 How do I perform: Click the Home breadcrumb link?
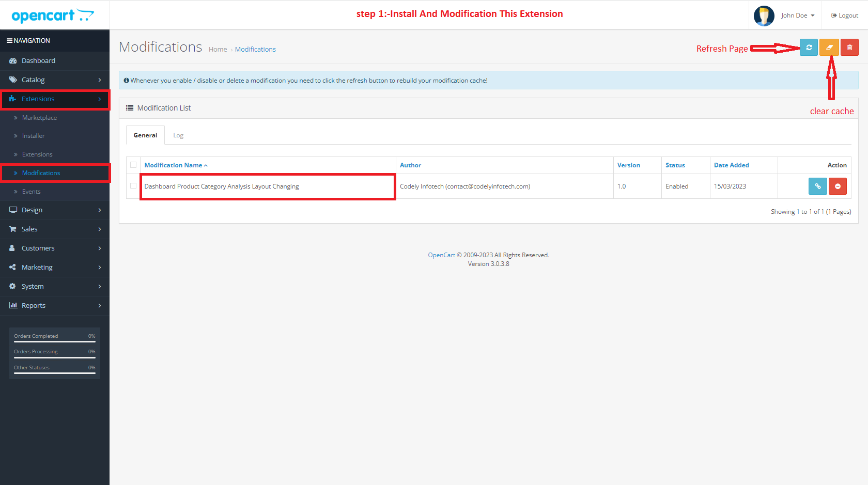pyautogui.click(x=218, y=50)
